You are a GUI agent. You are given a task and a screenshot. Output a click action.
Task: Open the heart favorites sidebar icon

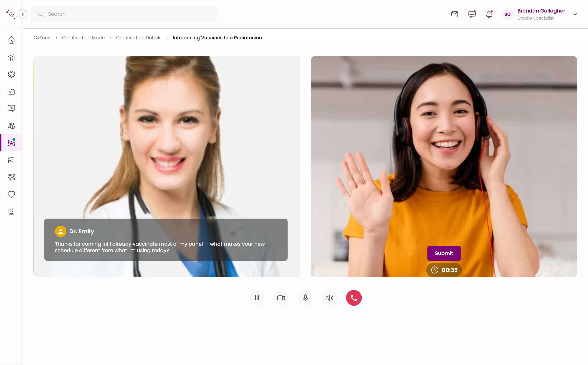click(x=11, y=194)
